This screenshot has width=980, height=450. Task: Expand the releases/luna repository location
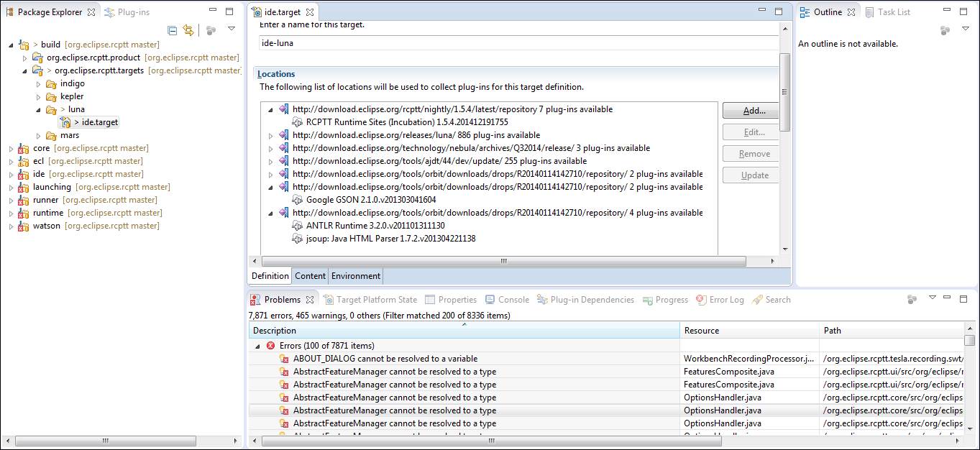271,136
